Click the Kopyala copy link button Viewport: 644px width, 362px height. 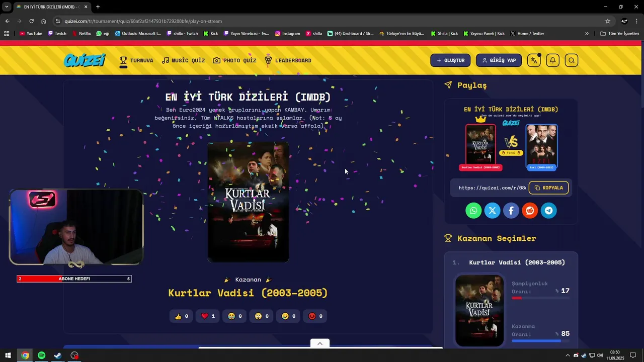pyautogui.click(x=548, y=188)
